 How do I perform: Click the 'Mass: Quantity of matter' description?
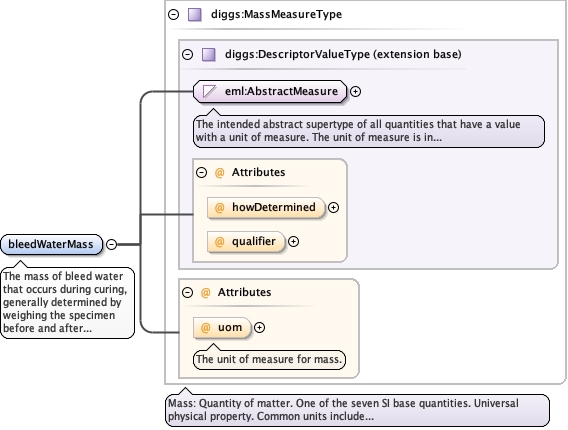(357, 410)
